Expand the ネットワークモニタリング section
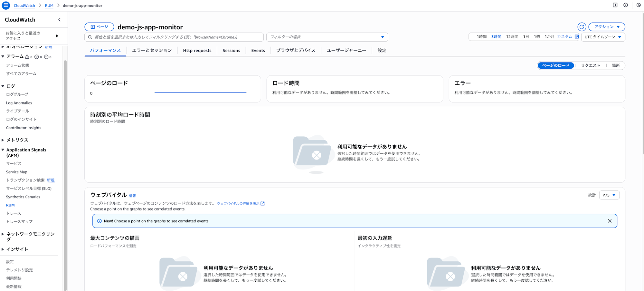 [3, 234]
